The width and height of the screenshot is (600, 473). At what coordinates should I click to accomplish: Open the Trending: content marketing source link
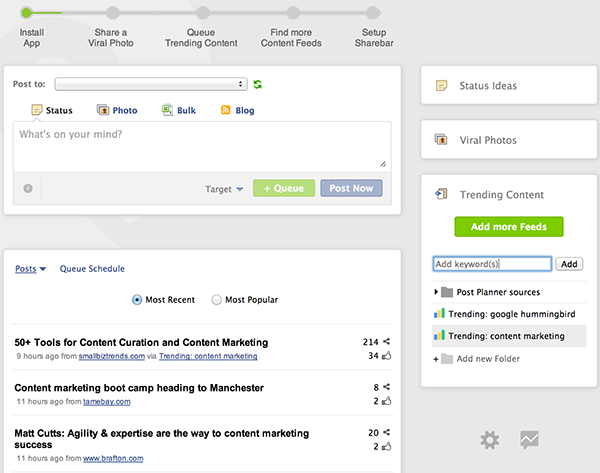(208, 356)
